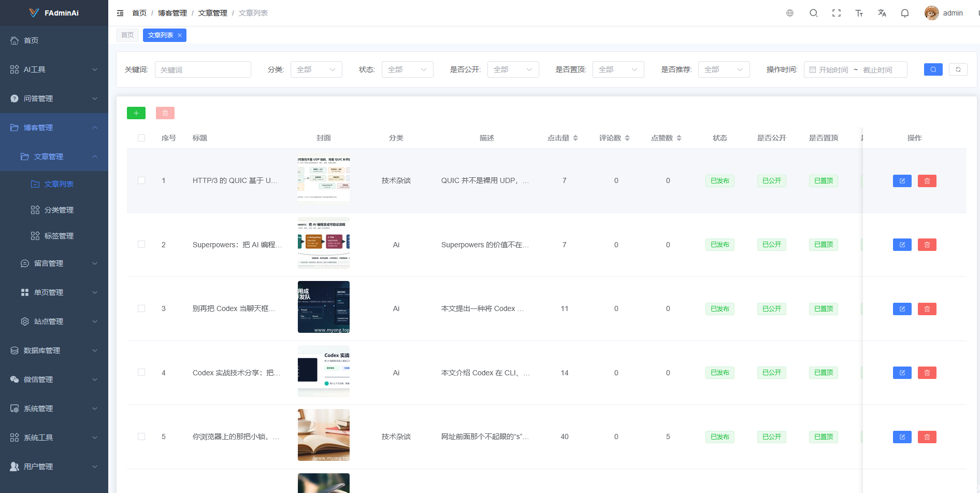Click the reset refresh filter button
The width and height of the screenshot is (980, 493).
tap(958, 69)
